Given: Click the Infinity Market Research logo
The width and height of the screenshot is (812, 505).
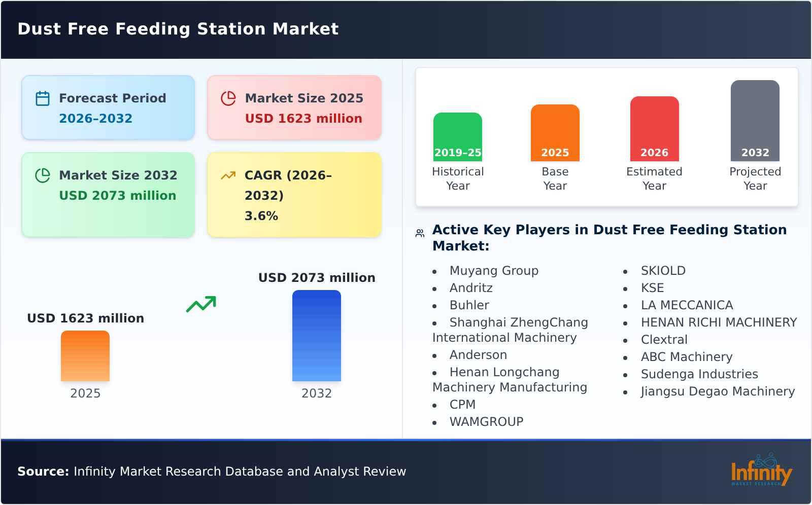Looking at the screenshot, I should (761, 473).
